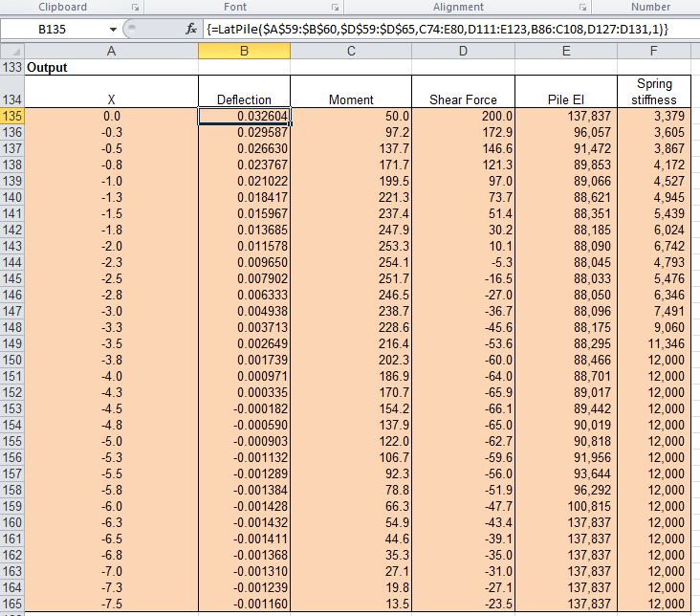700x616 pixels.
Task: Select the Shear Force cell showing 200.0
Action: (464, 116)
